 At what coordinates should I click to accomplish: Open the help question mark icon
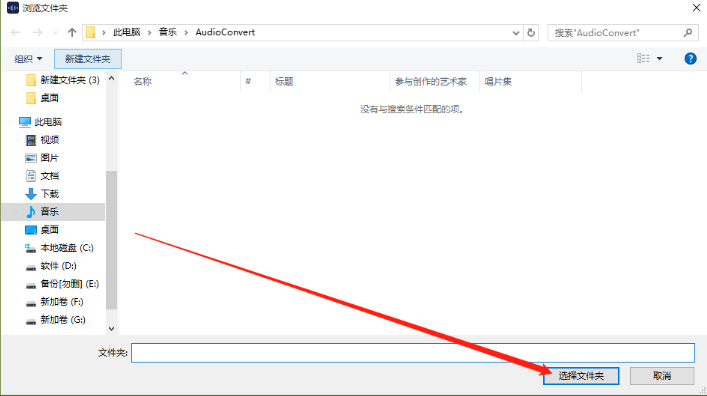point(690,59)
